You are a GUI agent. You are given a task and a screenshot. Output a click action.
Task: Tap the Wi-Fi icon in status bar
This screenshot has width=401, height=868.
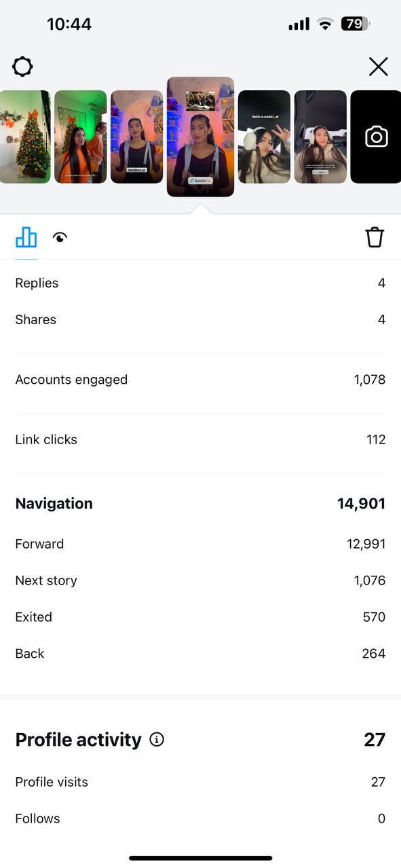click(x=326, y=24)
